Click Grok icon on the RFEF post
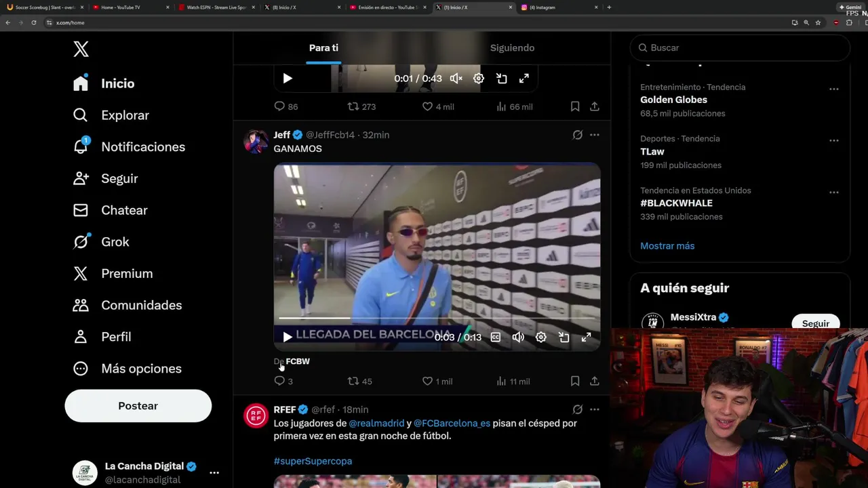 [578, 409]
